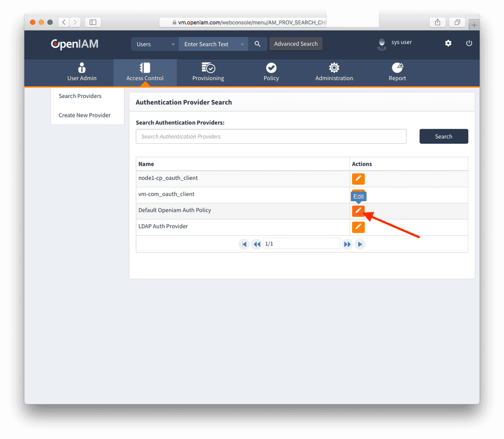
Task: Click the Administration gear icon
Action: click(x=334, y=68)
